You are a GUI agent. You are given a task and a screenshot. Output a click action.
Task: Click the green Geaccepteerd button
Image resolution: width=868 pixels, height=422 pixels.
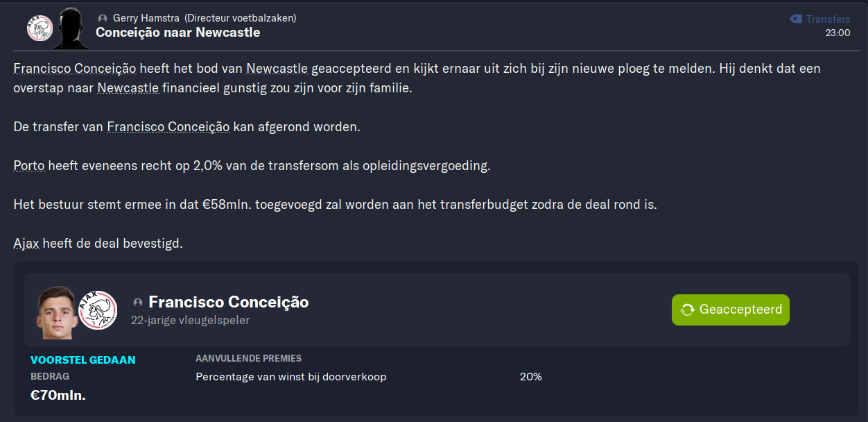point(731,310)
